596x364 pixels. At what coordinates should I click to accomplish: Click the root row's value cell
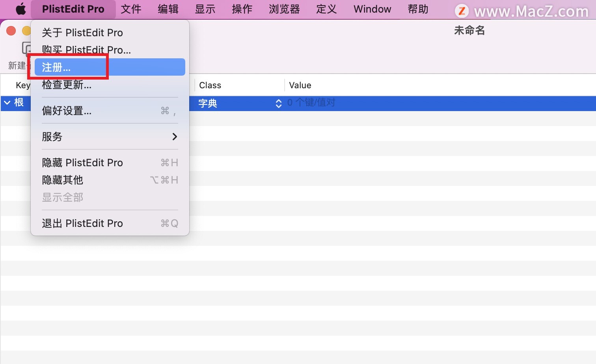(x=394, y=103)
